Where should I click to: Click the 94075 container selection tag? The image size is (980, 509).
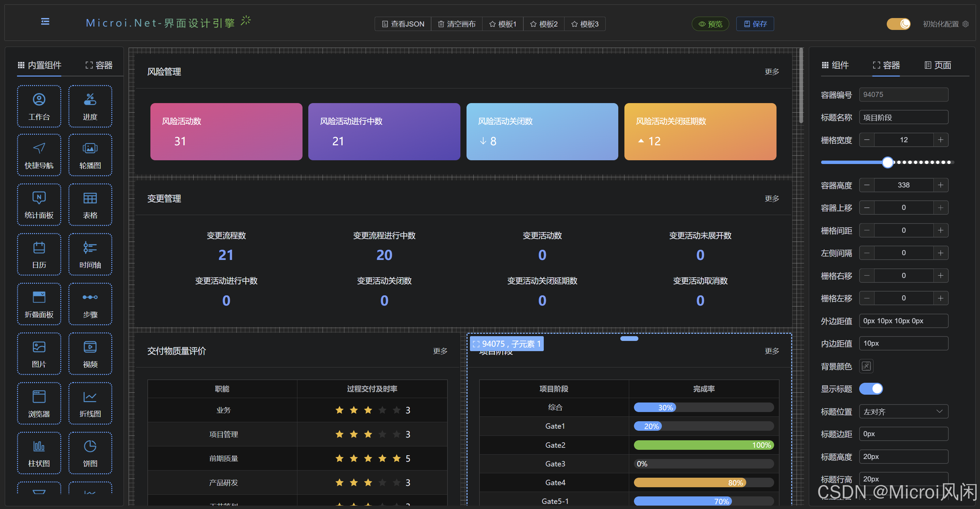point(507,344)
